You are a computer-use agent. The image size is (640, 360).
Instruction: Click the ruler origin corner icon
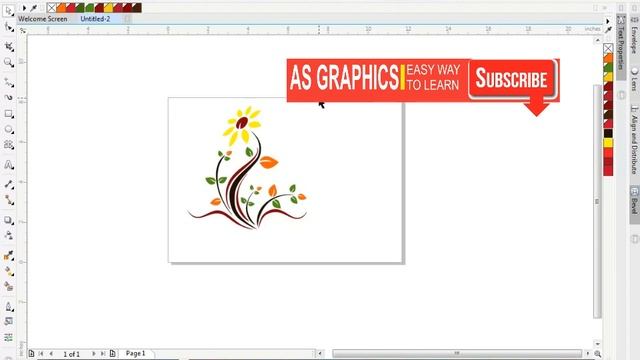(23, 31)
